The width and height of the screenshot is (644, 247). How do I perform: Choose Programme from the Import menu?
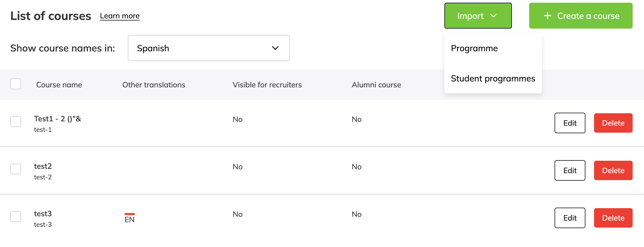pos(474,48)
